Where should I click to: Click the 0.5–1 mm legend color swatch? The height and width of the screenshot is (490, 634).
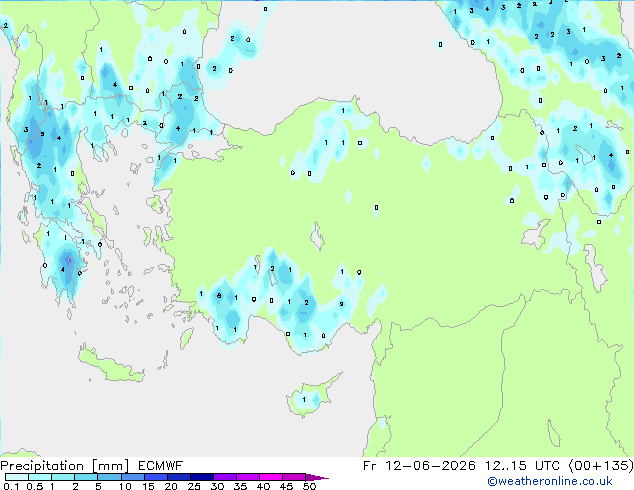tap(40, 477)
